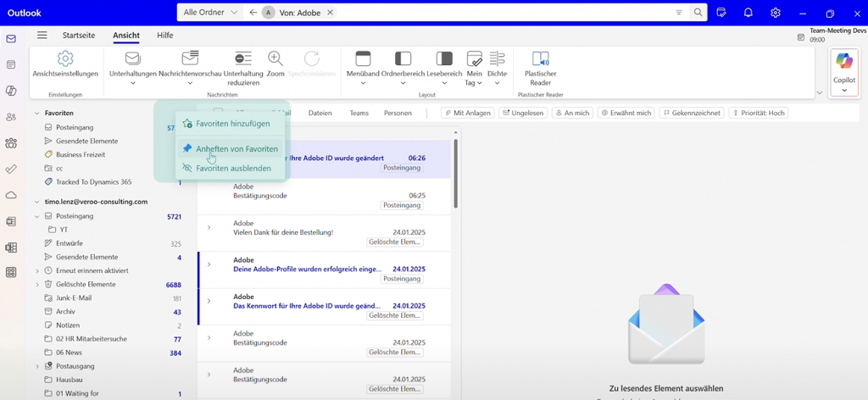Open the settings gear in the title bar
This screenshot has height=400, width=868.
pyautogui.click(x=776, y=12)
